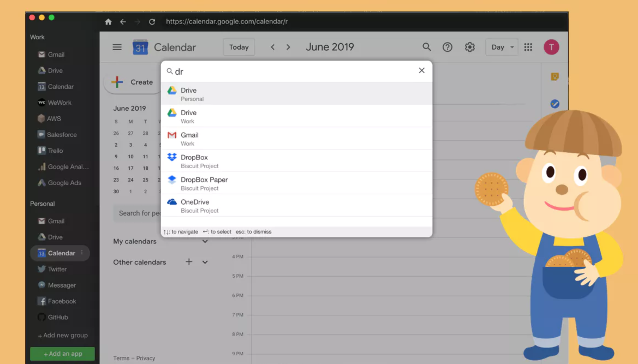Open the Day view dropdown
Image resolution: width=638 pixels, height=364 pixels.
(502, 47)
